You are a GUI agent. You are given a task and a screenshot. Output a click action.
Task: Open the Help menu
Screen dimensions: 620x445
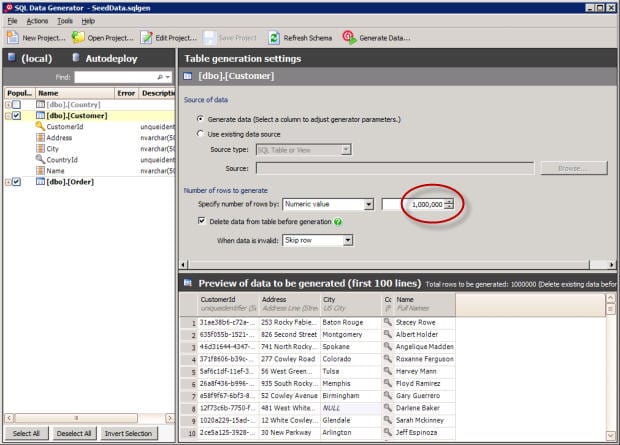(x=88, y=21)
